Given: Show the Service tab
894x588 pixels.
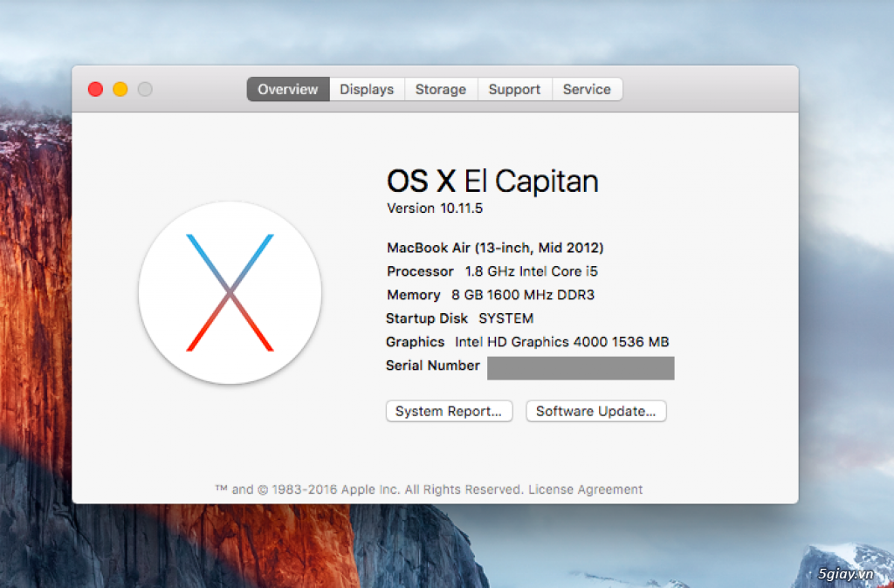Looking at the screenshot, I should 587,90.
